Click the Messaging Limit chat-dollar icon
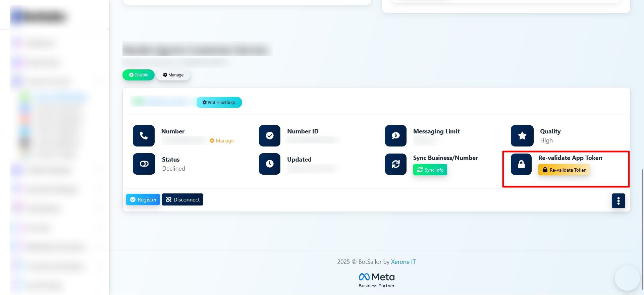The height and width of the screenshot is (295, 644). 395,136
